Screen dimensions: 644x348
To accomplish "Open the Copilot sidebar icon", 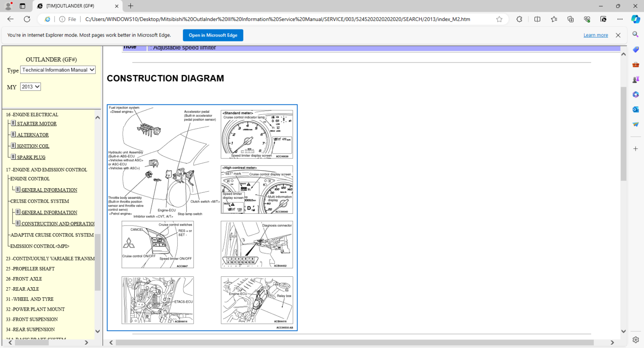I will click(x=635, y=19).
